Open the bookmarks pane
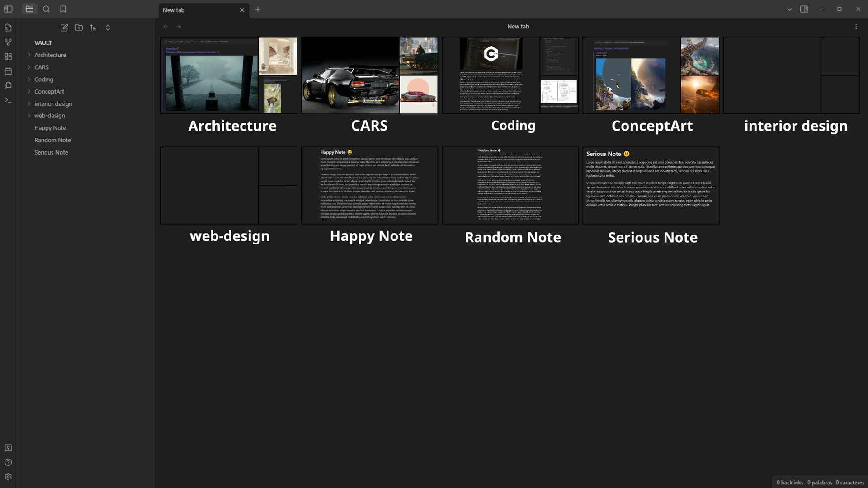The width and height of the screenshot is (868, 488). tap(63, 9)
